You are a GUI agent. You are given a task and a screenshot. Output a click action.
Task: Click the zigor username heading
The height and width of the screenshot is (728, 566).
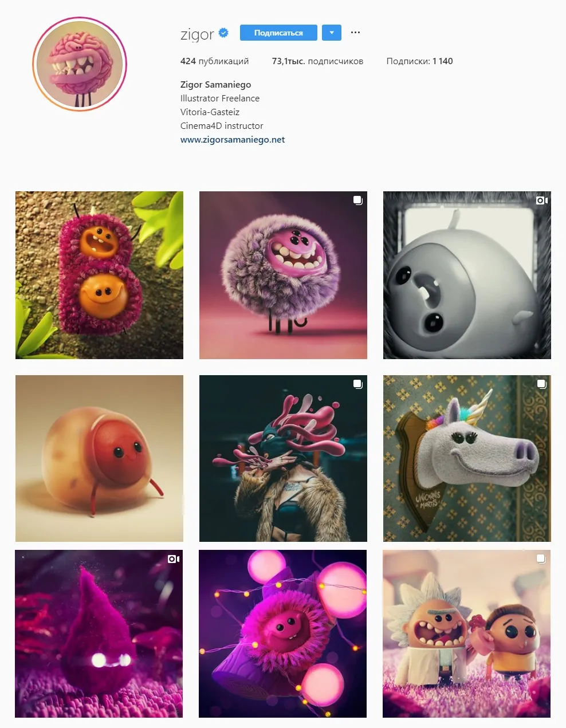[x=197, y=34]
